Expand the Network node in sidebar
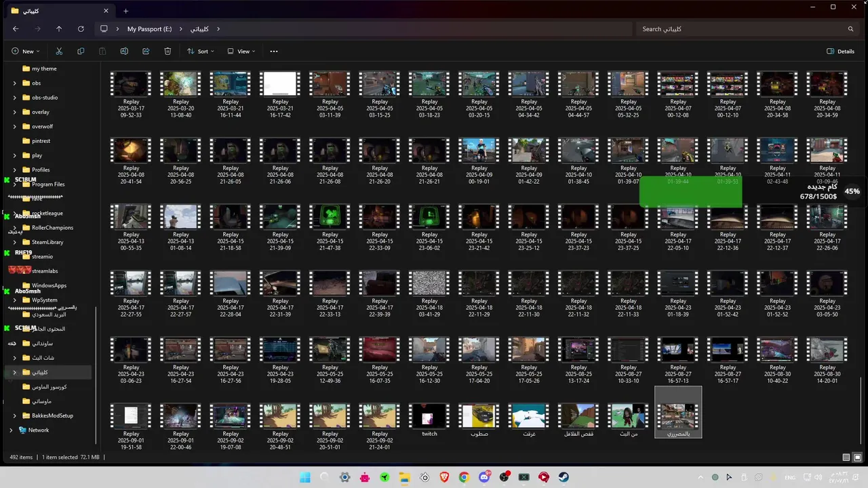 click(10, 430)
